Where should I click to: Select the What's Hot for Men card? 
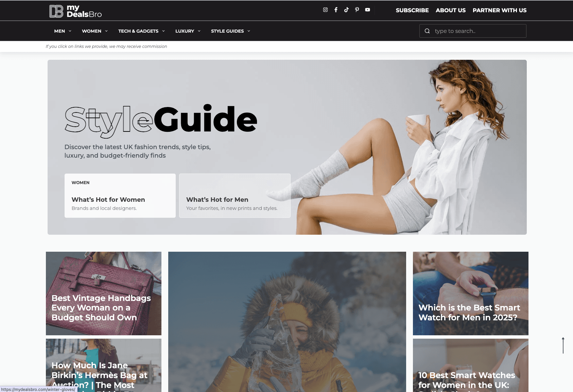click(235, 196)
